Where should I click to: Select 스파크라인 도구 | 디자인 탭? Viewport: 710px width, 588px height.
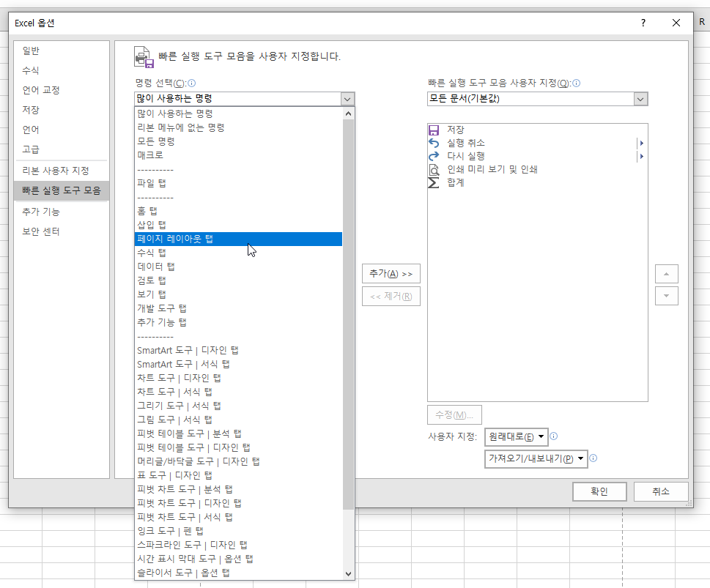pos(238,545)
